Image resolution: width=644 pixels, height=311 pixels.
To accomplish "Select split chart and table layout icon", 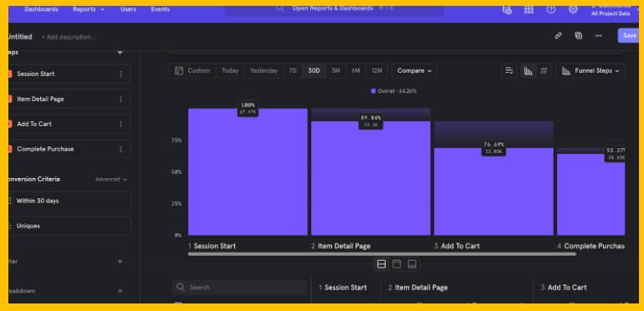I will [x=381, y=264].
